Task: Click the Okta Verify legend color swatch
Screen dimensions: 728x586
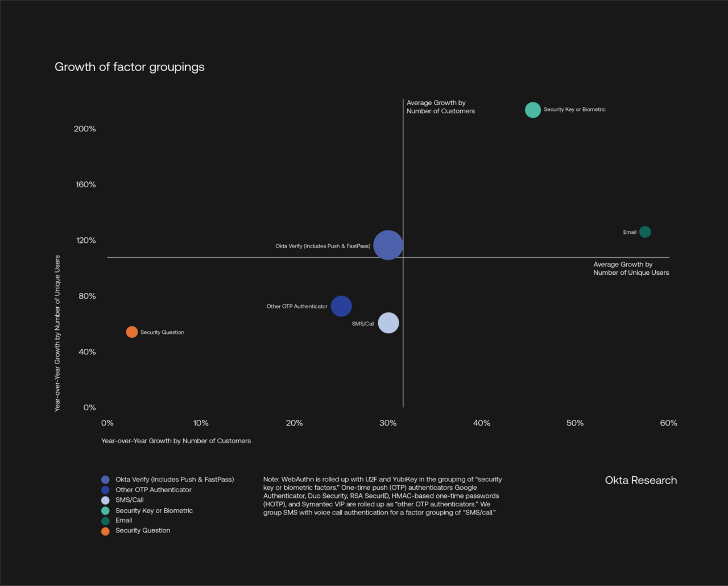Action: [105, 480]
